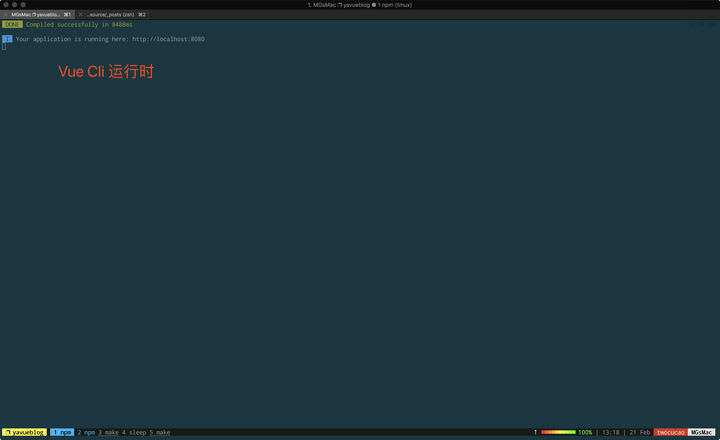
Task: Close the source/_posts zsh tab
Action: click(80, 15)
